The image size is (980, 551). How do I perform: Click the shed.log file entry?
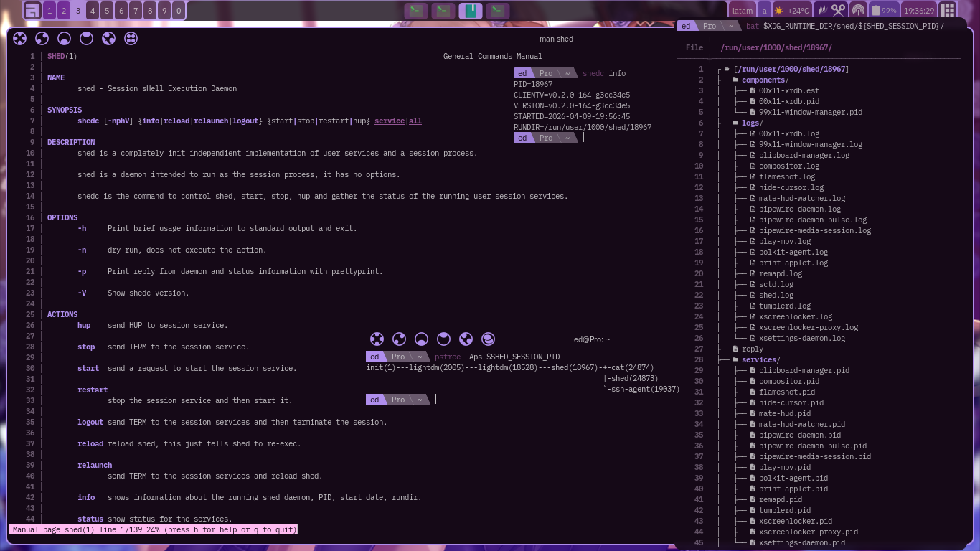click(x=776, y=295)
